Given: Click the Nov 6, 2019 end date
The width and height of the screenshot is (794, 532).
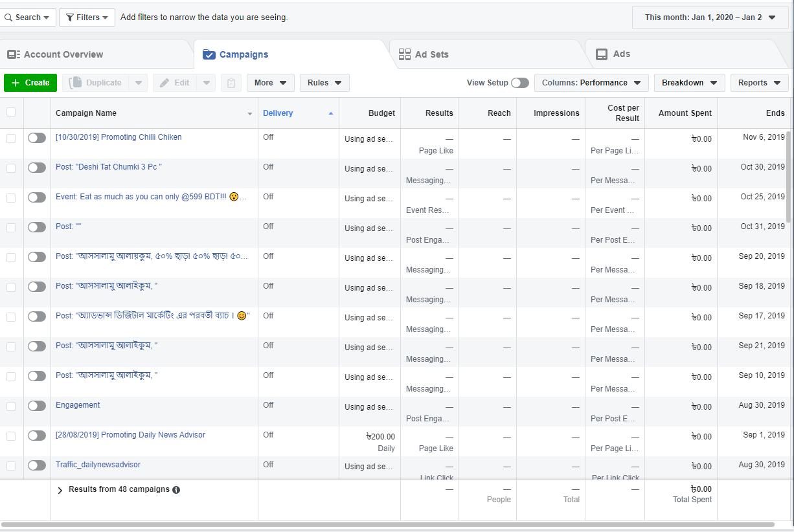Looking at the screenshot, I should (764, 137).
